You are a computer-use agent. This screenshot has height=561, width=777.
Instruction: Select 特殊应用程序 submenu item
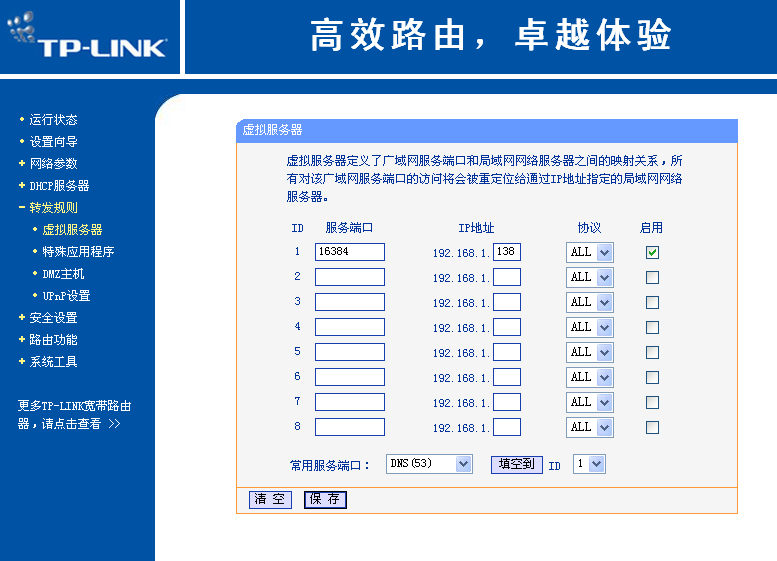[78, 252]
